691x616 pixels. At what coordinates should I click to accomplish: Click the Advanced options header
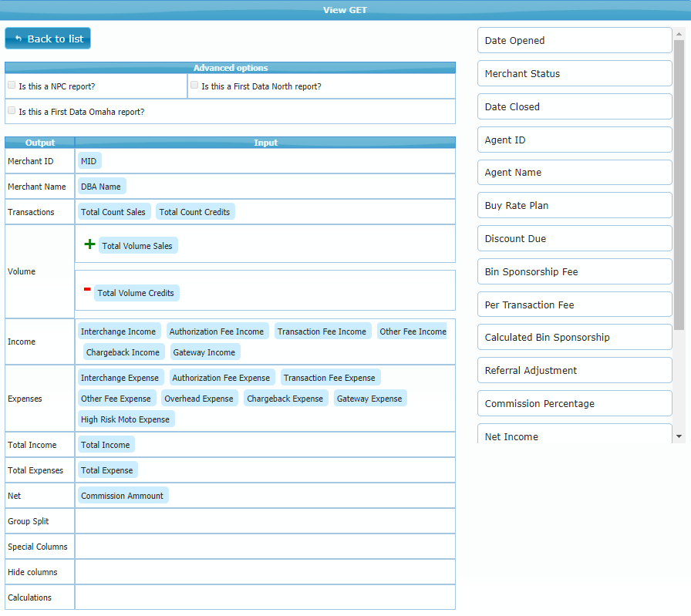[x=230, y=68]
